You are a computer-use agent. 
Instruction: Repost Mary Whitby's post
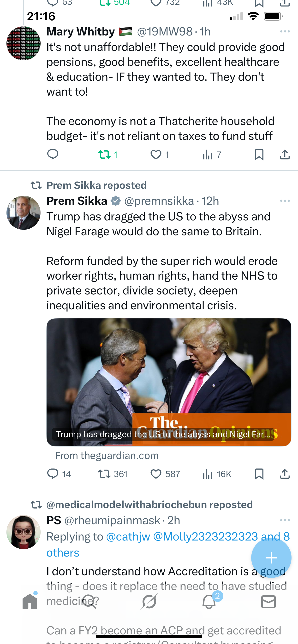105,155
